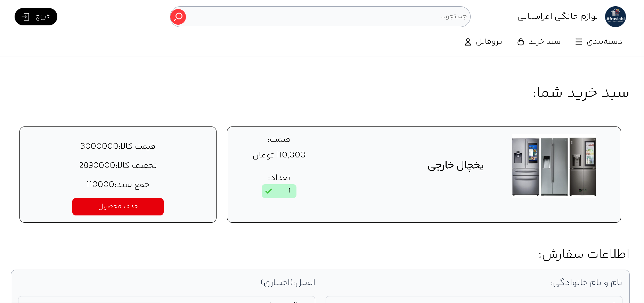The image size is (644, 303).
Task: Click the لوازم خانگی افراسیابی store name
Action: click(x=557, y=17)
